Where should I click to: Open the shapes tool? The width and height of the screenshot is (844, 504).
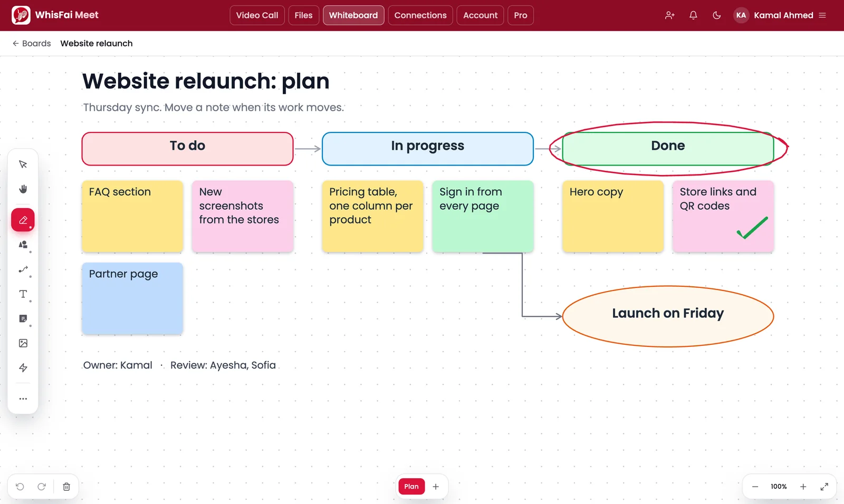[x=23, y=245]
